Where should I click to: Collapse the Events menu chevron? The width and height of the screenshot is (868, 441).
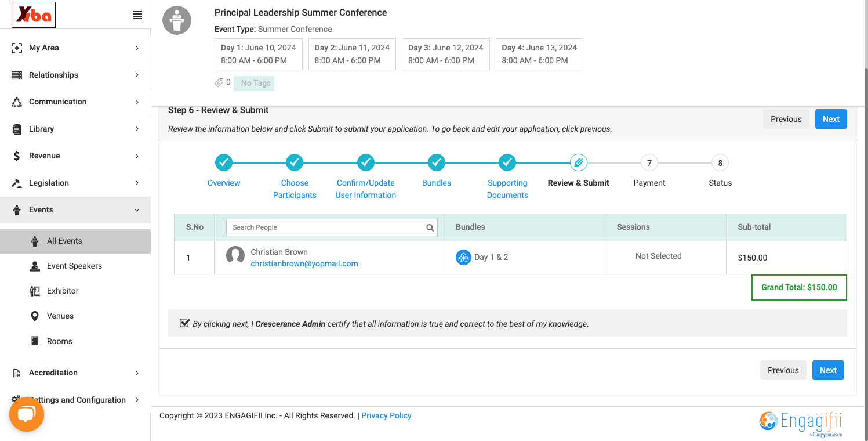[x=137, y=210]
